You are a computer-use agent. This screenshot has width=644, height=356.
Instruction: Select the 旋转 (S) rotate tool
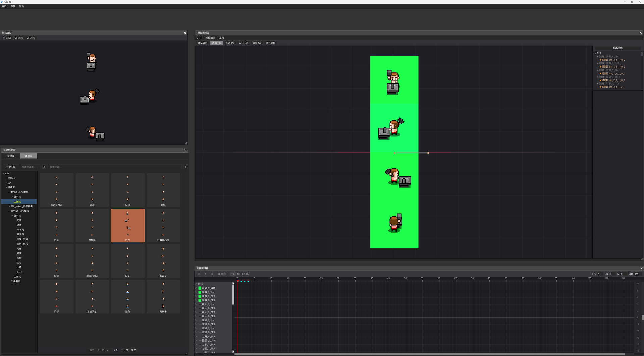pos(243,43)
